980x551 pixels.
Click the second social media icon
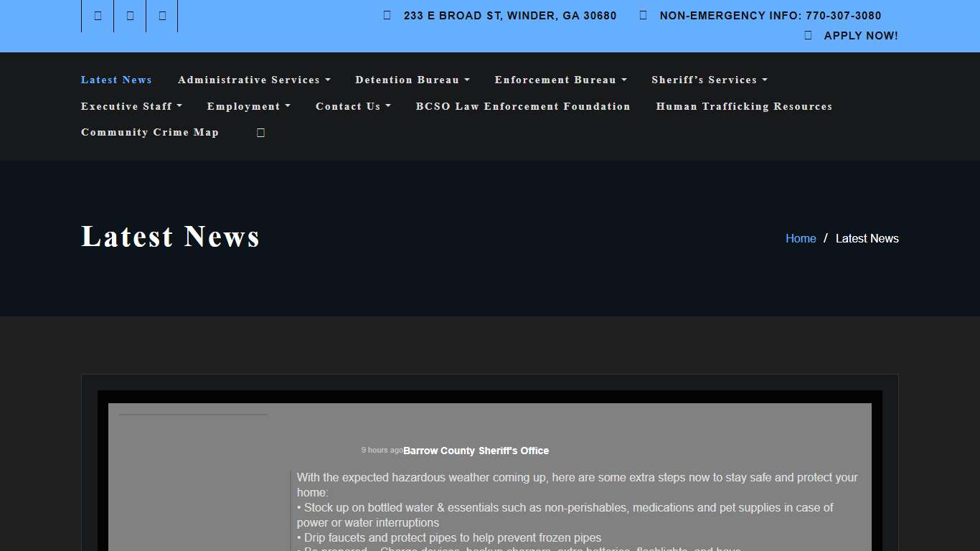[129, 15]
